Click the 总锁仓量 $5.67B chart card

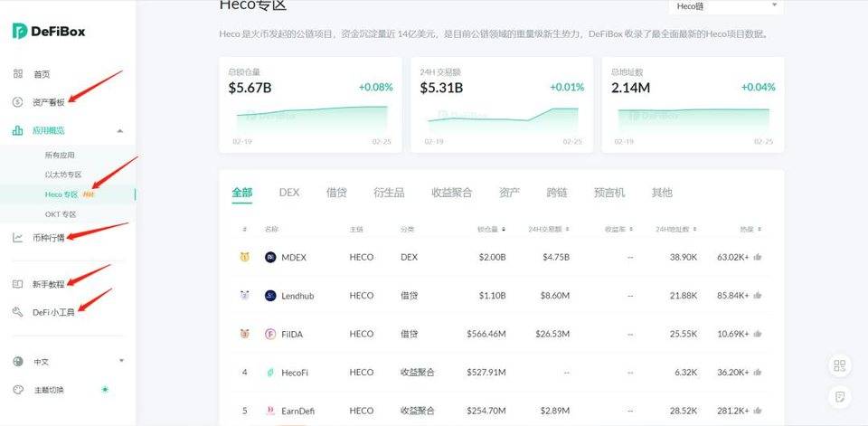click(310, 105)
